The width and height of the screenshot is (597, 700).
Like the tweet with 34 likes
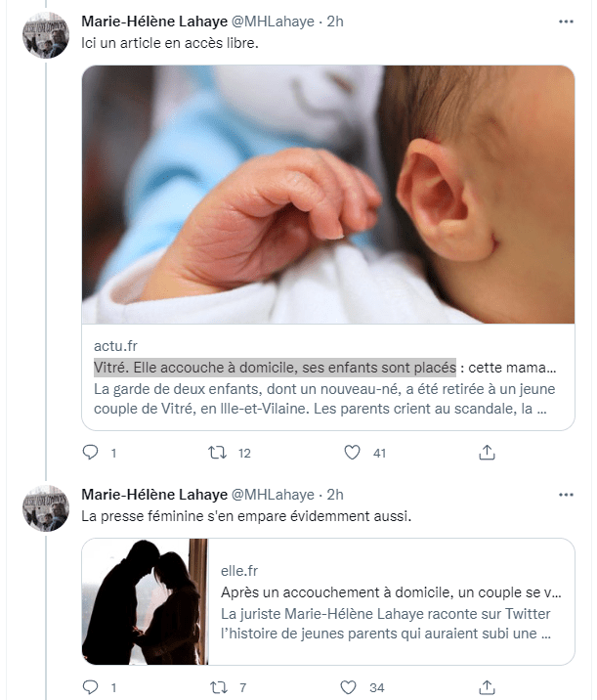coord(354,687)
